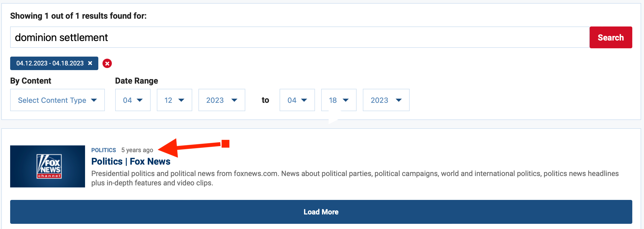
Task: Open the end year dropdown after 'to'
Action: pos(386,100)
